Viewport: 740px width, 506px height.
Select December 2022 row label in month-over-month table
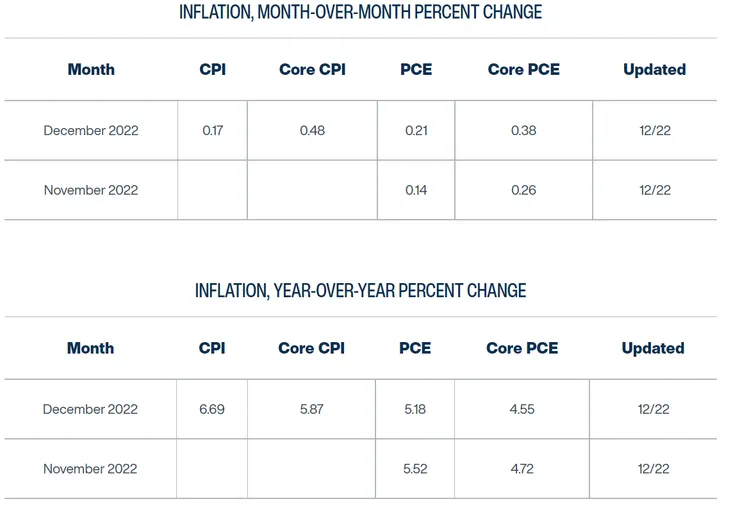pos(91,130)
